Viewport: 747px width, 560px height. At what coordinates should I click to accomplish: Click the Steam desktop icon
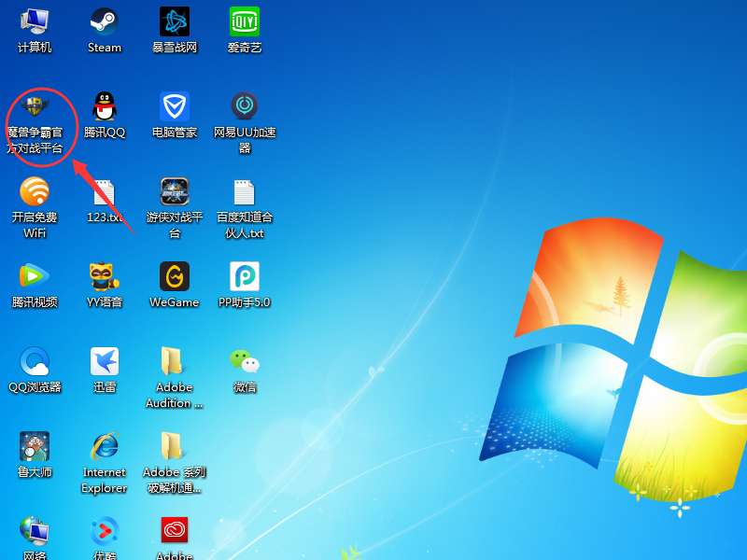tap(105, 21)
